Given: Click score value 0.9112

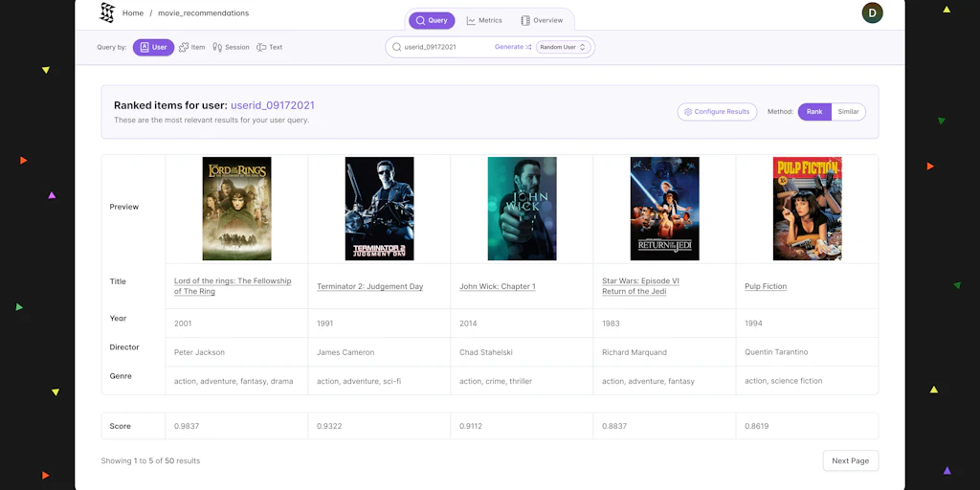Looking at the screenshot, I should pyautogui.click(x=471, y=426).
